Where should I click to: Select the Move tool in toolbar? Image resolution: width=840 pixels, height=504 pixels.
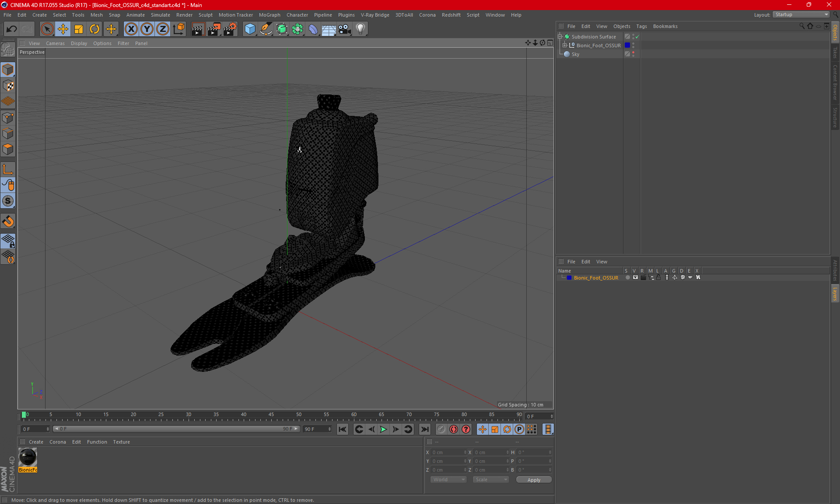pos(63,29)
